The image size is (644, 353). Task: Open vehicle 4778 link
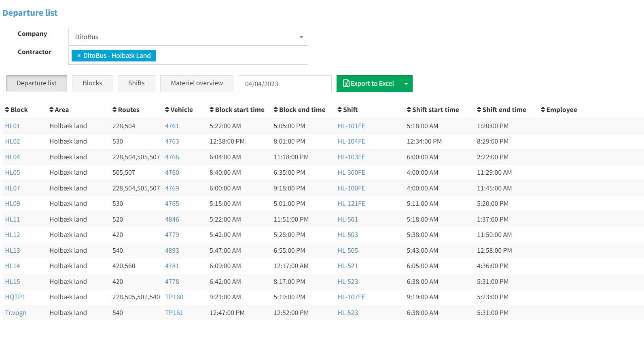[172, 282]
